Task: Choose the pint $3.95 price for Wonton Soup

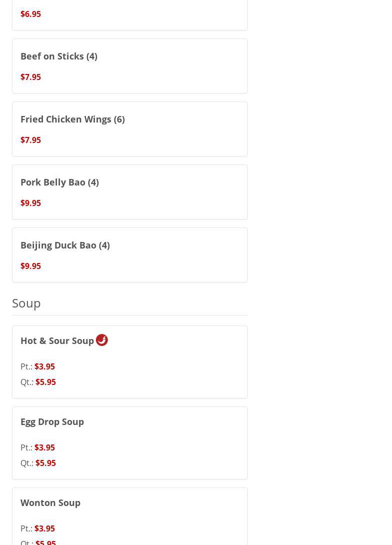Action: coord(44,528)
